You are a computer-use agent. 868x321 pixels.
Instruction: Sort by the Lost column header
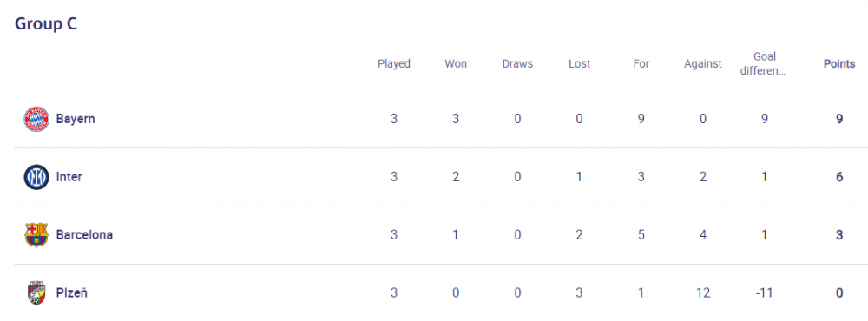point(580,63)
